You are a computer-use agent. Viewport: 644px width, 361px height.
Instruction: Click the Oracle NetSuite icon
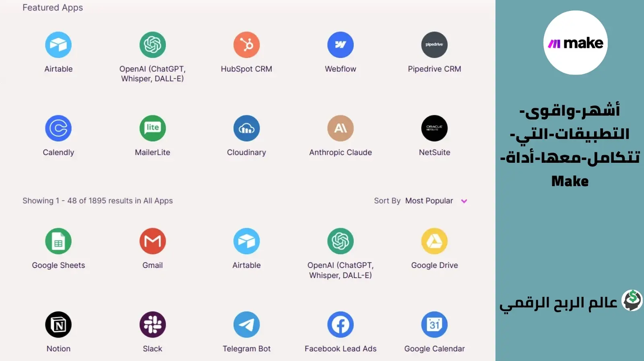point(434,128)
